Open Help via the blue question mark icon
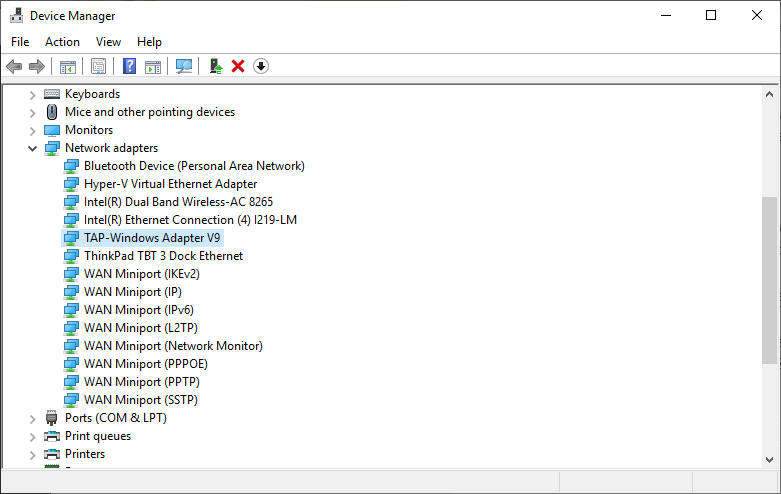 [130, 66]
